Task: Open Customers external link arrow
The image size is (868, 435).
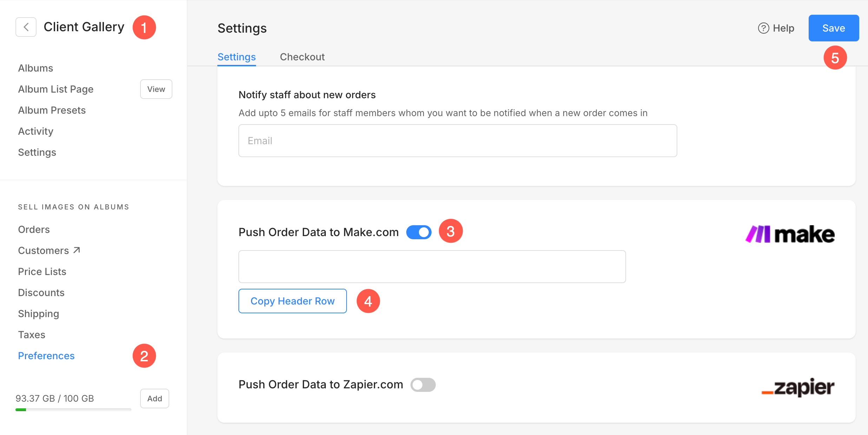Action: pos(77,250)
